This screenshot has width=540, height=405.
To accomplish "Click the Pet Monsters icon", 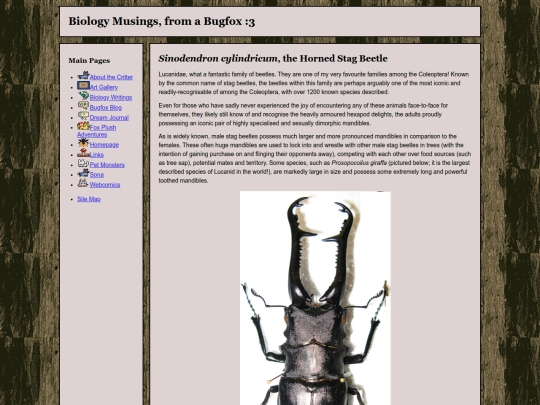I will [x=83, y=163].
